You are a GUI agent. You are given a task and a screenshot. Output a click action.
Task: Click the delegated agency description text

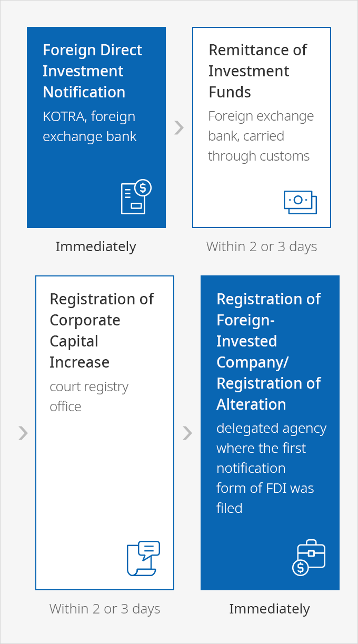271,468
